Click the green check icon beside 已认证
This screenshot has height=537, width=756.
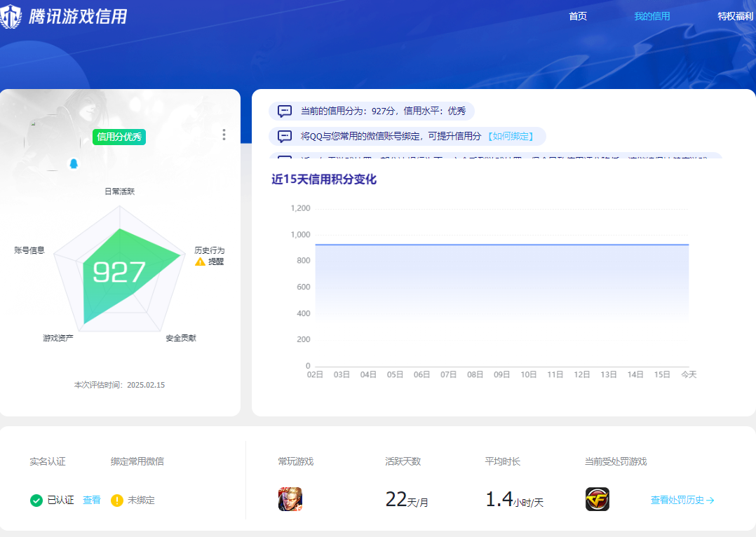pyautogui.click(x=36, y=501)
